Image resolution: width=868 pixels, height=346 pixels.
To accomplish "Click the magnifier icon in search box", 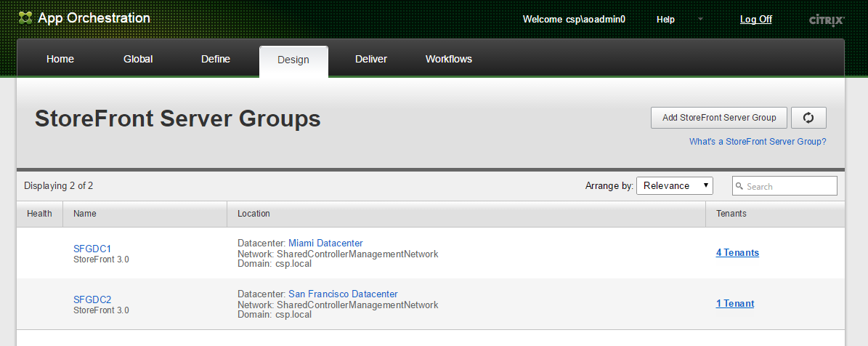I will 739,187.
